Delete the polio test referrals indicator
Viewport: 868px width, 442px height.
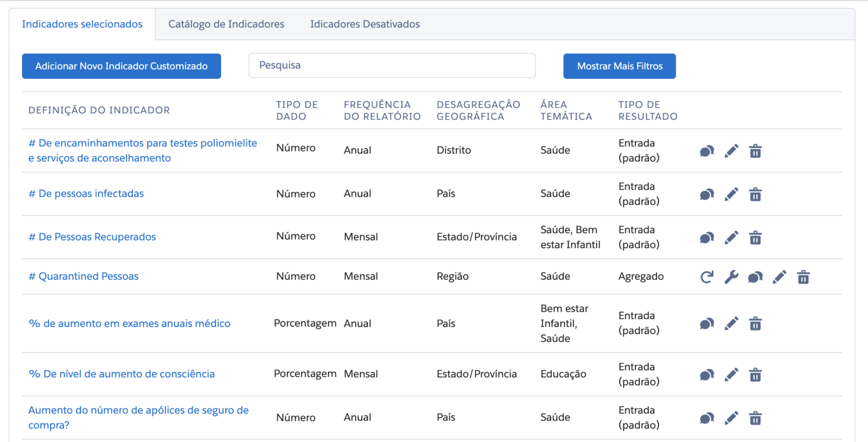tap(755, 151)
